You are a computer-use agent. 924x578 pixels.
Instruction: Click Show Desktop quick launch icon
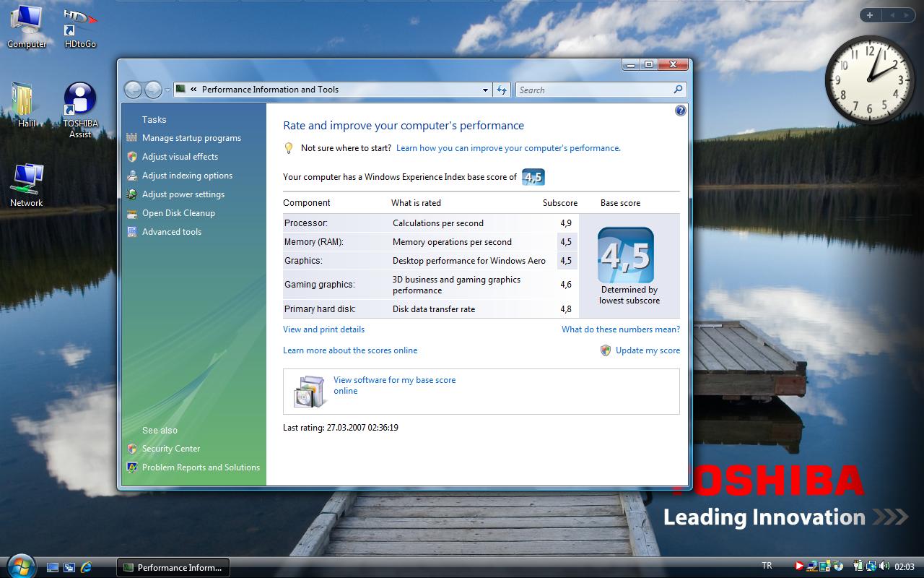(x=52, y=567)
